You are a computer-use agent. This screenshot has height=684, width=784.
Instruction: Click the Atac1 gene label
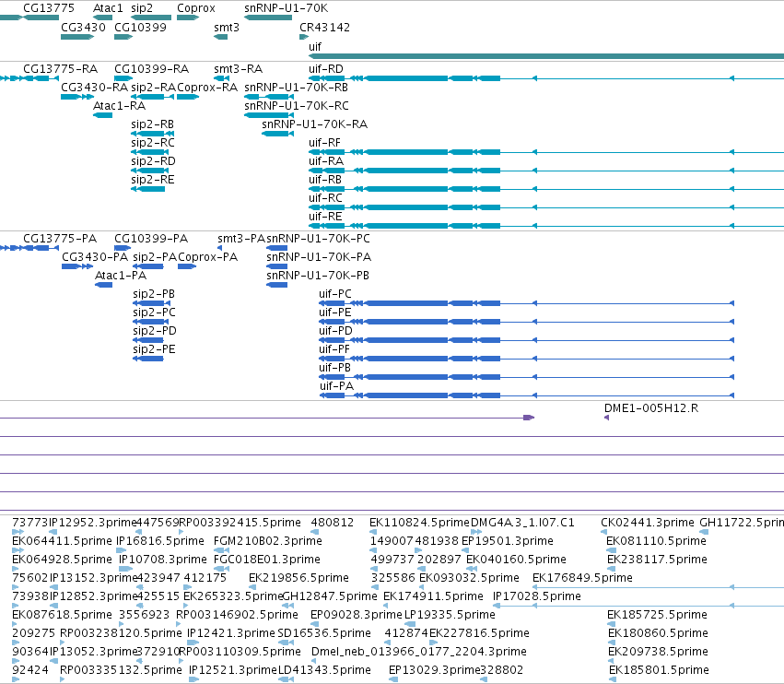(x=108, y=8)
